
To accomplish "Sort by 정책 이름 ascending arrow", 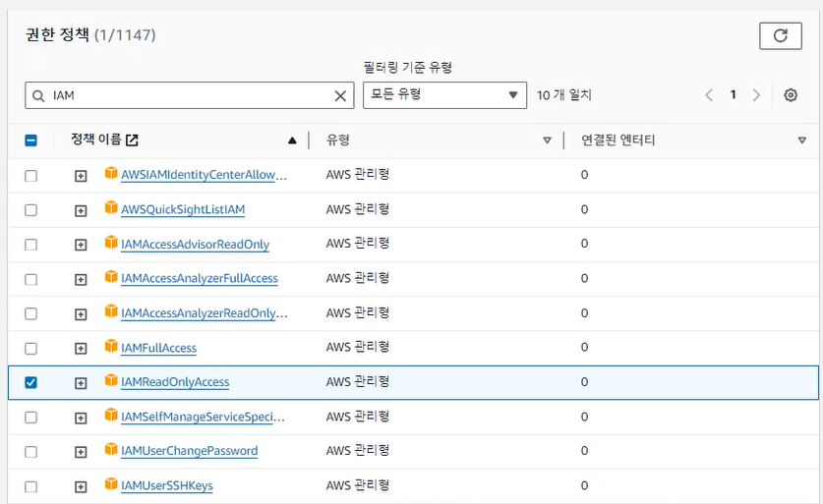I will tap(292, 140).
